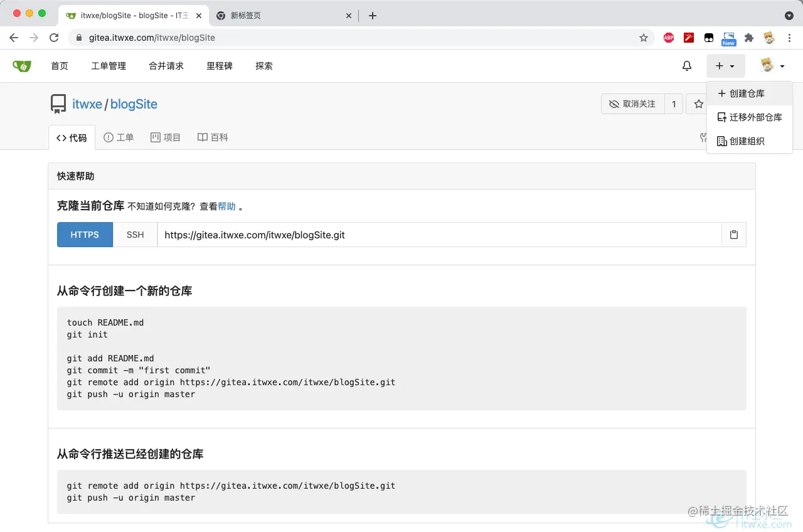This screenshot has height=532, width=803.
Task: Open the user avatar dropdown
Action: [x=771, y=65]
